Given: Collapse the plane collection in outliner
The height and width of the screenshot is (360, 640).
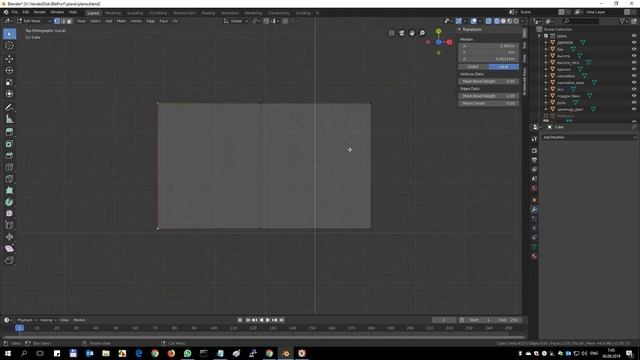Looking at the screenshot, I should pos(540,36).
